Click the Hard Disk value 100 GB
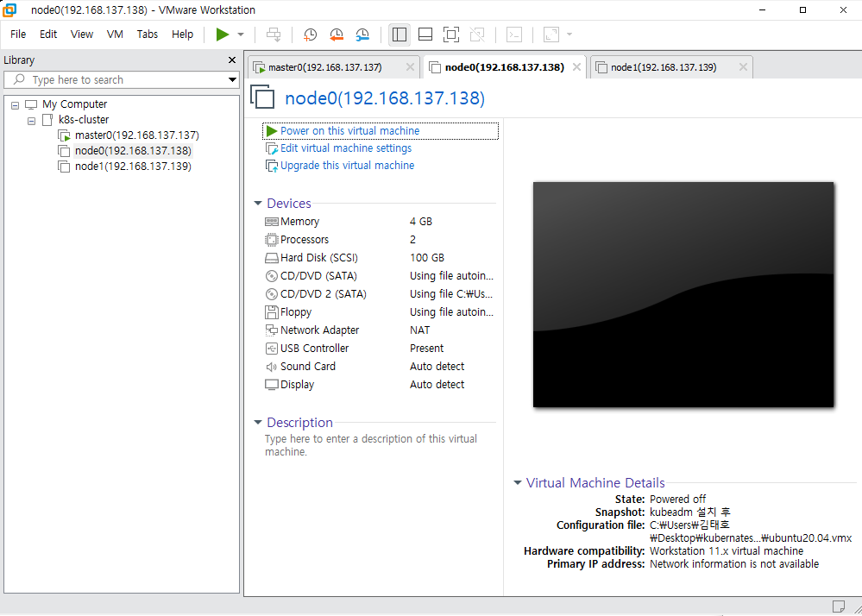Image resolution: width=862 pixels, height=616 pixels. 427,258
